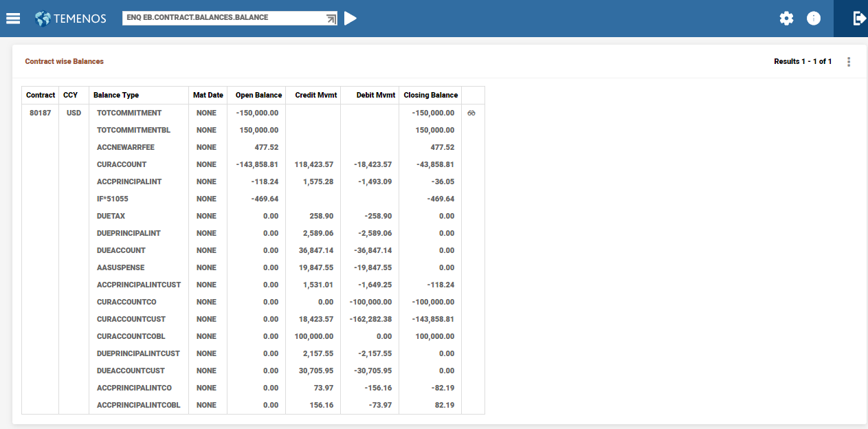Open the hamburger main menu
The height and width of the screenshot is (429, 868).
click(x=12, y=18)
